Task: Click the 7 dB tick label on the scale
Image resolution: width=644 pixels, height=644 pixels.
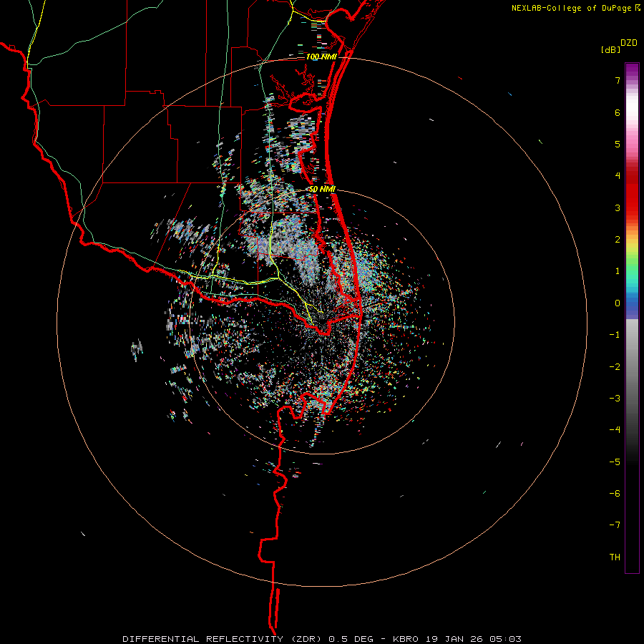Action: point(618,80)
